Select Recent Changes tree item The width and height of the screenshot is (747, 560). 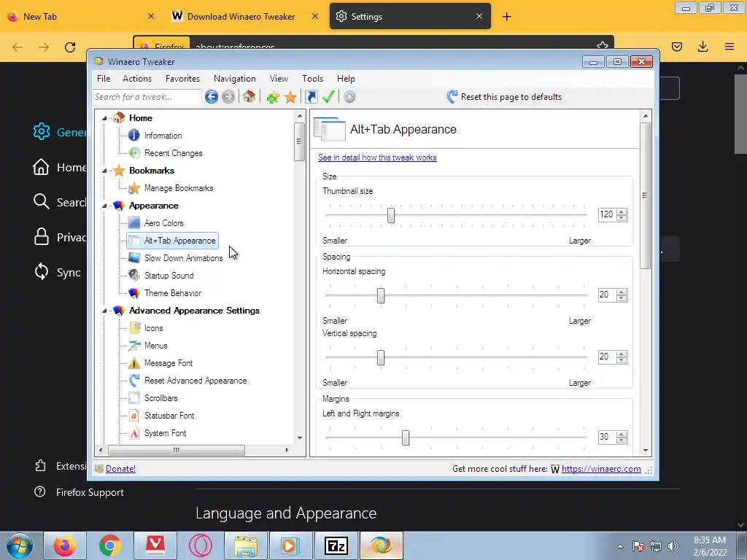coord(174,153)
